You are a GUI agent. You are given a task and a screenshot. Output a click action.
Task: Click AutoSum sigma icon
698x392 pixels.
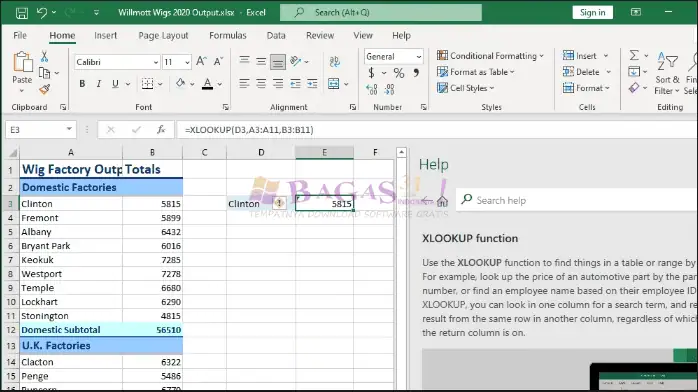[634, 55]
